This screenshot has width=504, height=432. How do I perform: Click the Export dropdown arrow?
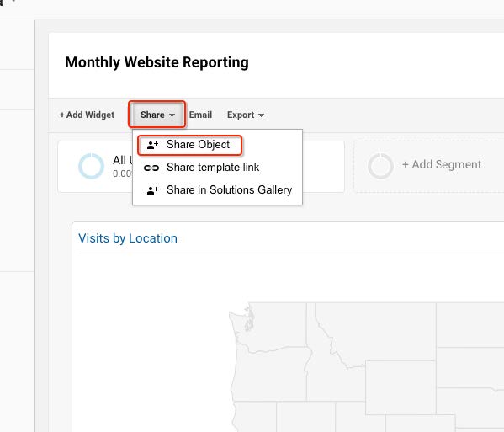tap(262, 115)
